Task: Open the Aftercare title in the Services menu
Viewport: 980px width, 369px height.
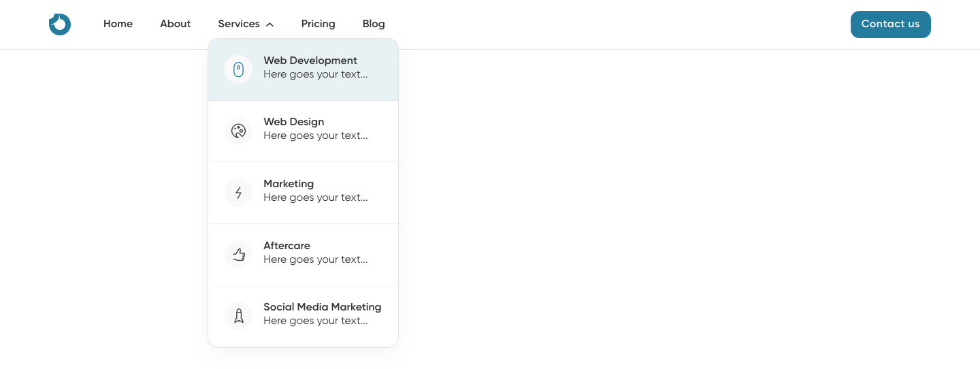Action: 287,246
